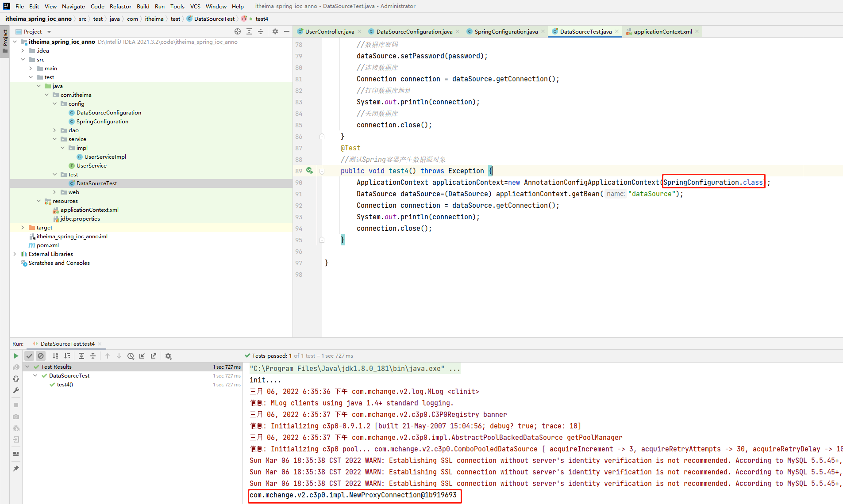Image resolution: width=843 pixels, height=504 pixels.
Task: Click line number 93 in gutter
Action: 299,217
